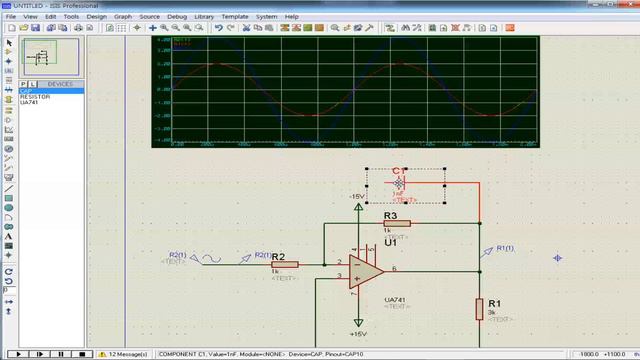This screenshot has height=360, width=640.
Task: Stop the simulation
Action: click(x=82, y=354)
